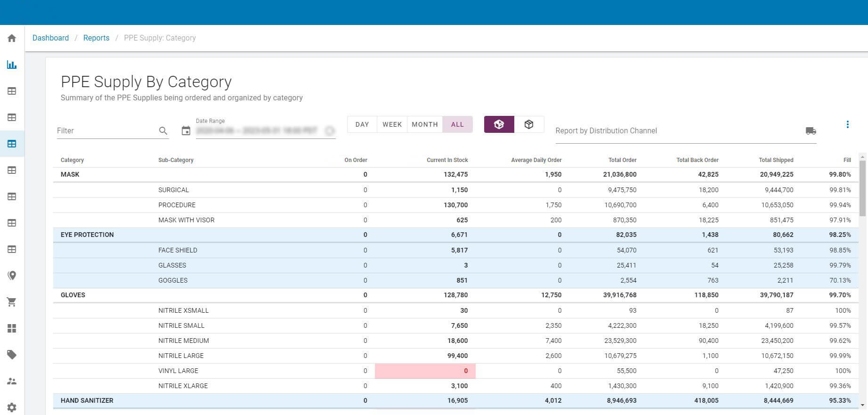Viewport: 868px width, 415px height.
Task: Go to the Dashboard breadcrumb link
Action: pos(50,38)
